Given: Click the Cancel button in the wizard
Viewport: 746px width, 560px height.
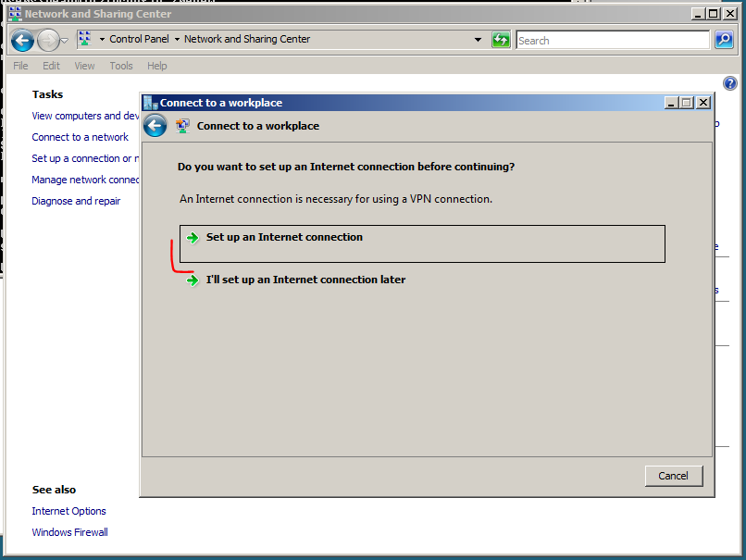Looking at the screenshot, I should 673,476.
